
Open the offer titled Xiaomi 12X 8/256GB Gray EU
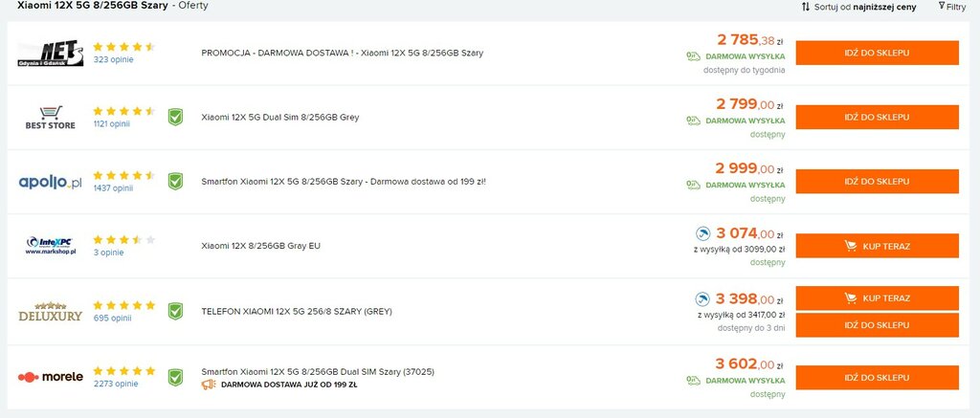[260, 246]
